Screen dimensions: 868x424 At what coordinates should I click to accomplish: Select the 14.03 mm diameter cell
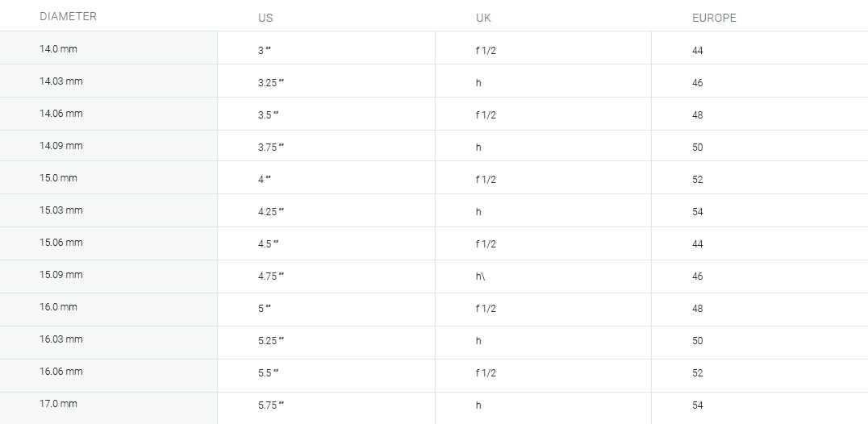pos(108,81)
